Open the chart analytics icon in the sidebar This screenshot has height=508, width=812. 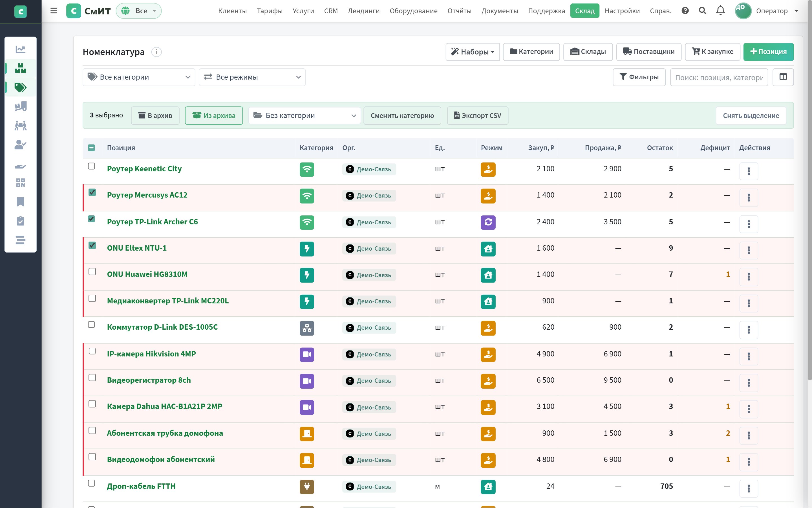[x=21, y=49]
